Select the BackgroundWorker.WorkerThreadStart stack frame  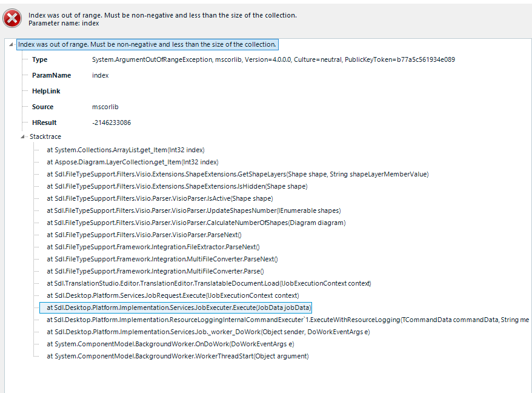[178, 356]
